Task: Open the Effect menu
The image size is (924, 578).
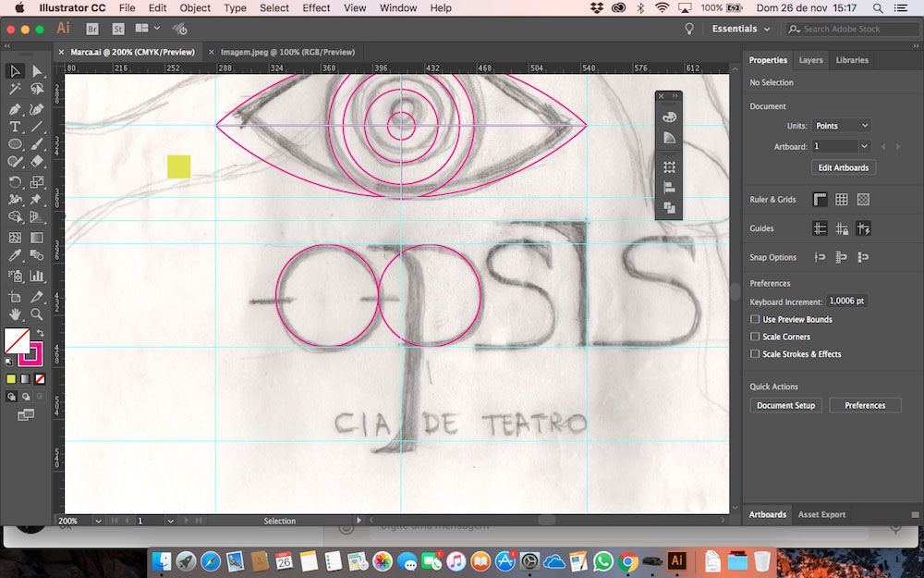Action: [316, 7]
